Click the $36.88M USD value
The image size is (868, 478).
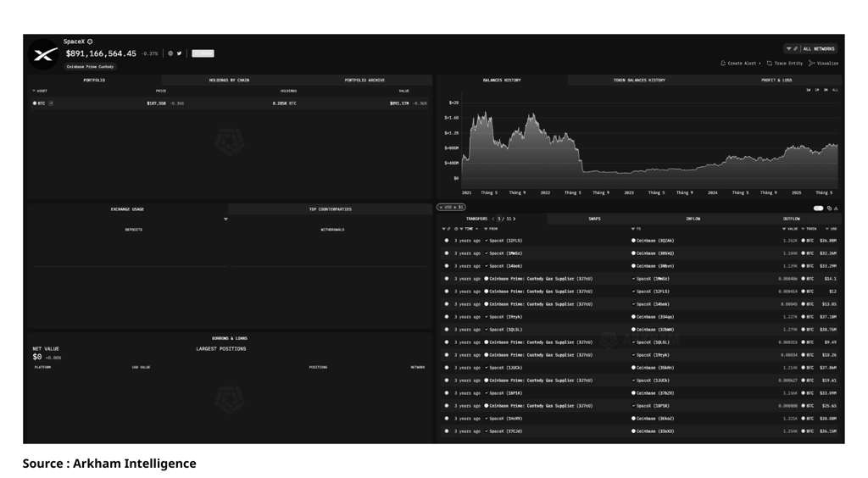[x=828, y=241]
